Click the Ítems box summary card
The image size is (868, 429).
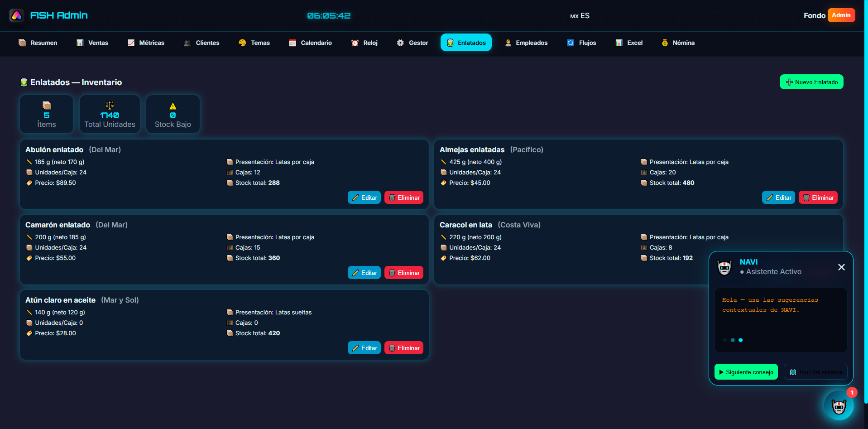[47, 115]
